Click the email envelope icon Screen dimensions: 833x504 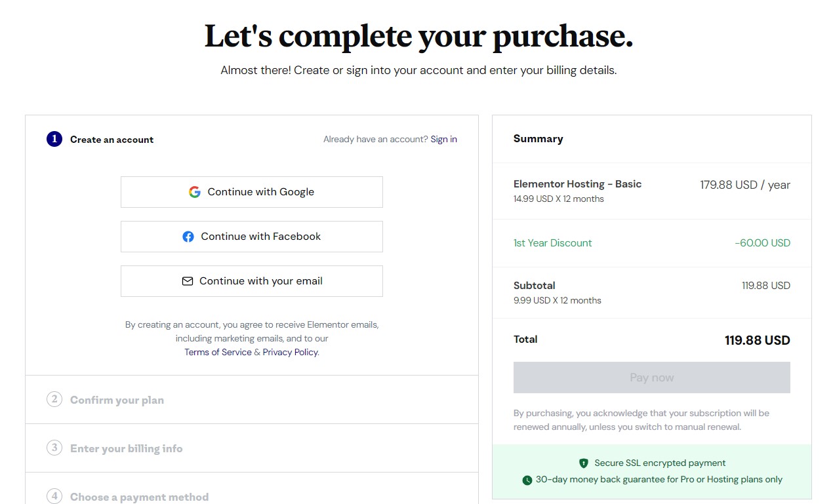click(187, 281)
